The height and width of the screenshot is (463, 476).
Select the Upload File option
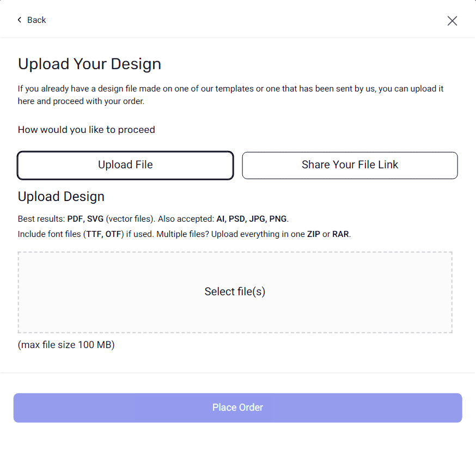(x=125, y=165)
